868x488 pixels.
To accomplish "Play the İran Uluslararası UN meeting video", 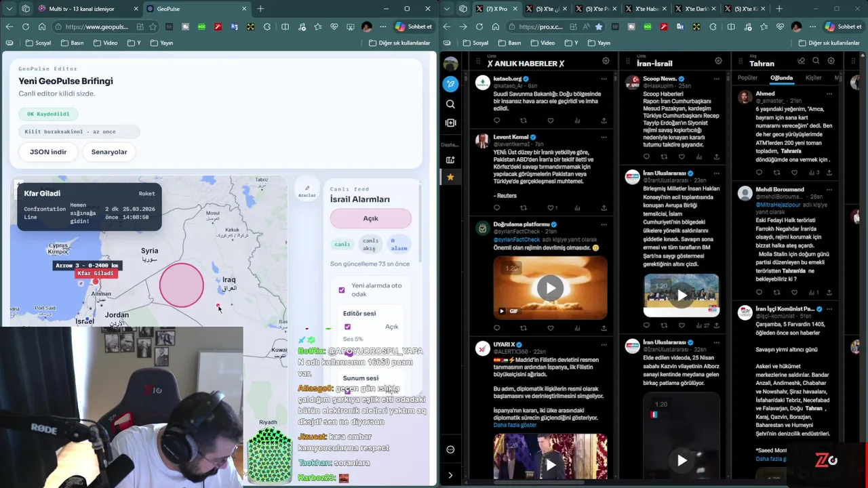I will (682, 295).
